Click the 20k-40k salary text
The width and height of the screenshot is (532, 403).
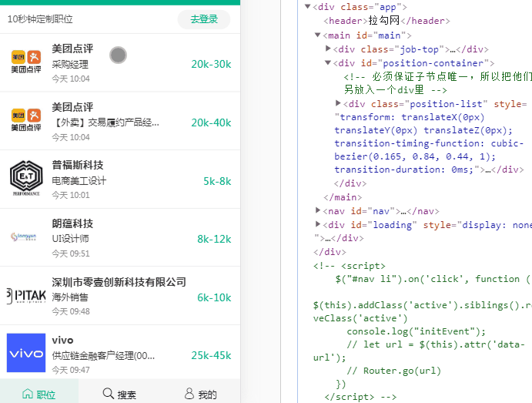(211, 123)
